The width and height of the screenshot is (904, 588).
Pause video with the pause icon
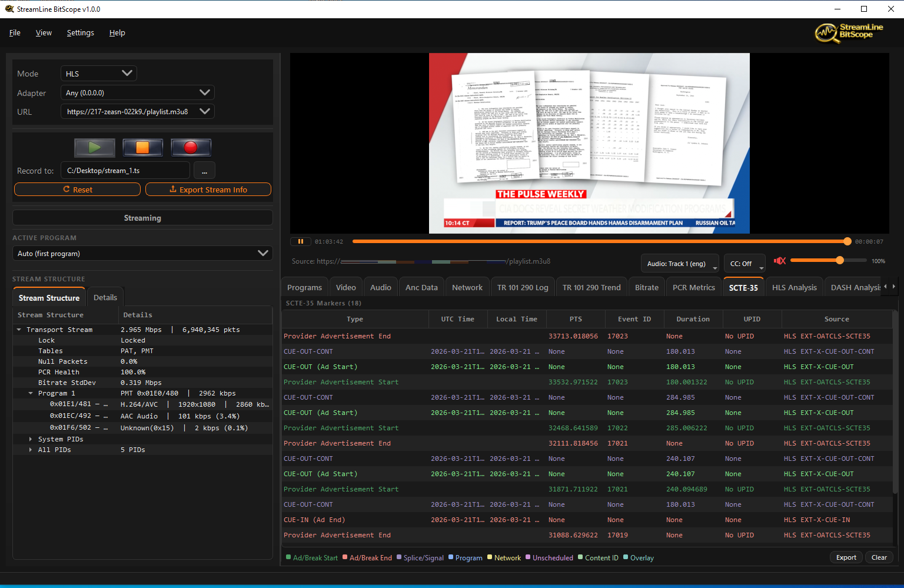(x=300, y=241)
